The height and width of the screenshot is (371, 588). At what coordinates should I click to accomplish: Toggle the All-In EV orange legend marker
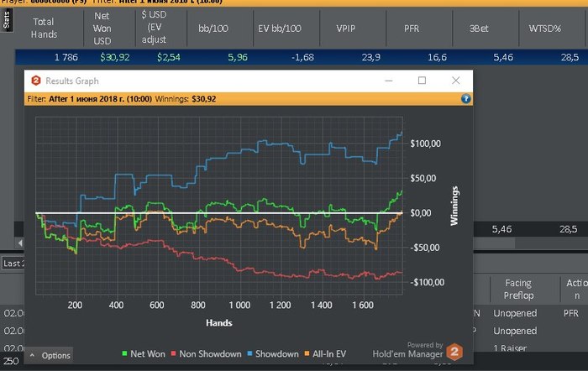[x=307, y=353]
